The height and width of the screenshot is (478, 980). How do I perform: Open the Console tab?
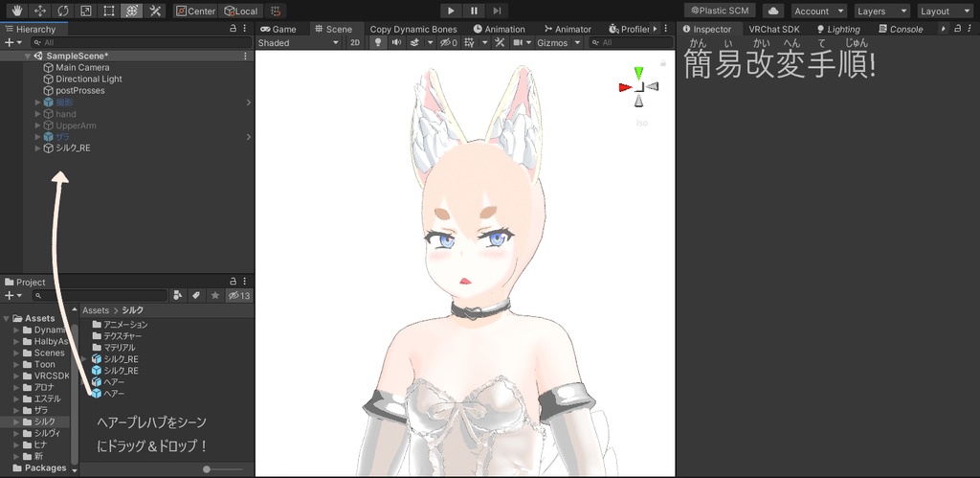901,29
